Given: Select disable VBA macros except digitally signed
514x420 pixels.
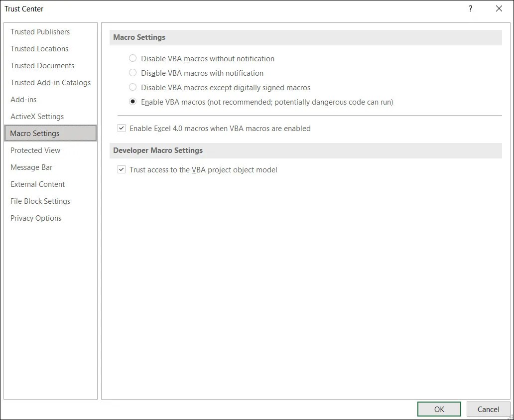Looking at the screenshot, I should click(x=133, y=87).
